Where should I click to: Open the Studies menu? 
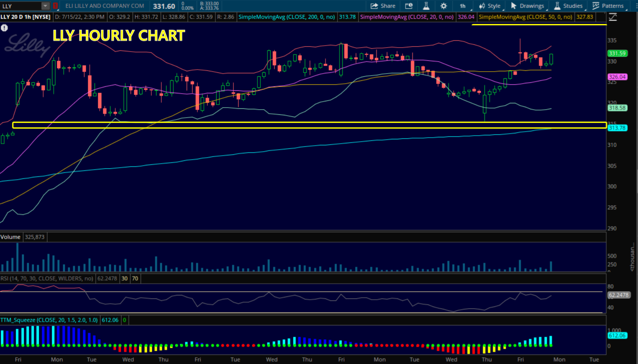tap(568, 6)
